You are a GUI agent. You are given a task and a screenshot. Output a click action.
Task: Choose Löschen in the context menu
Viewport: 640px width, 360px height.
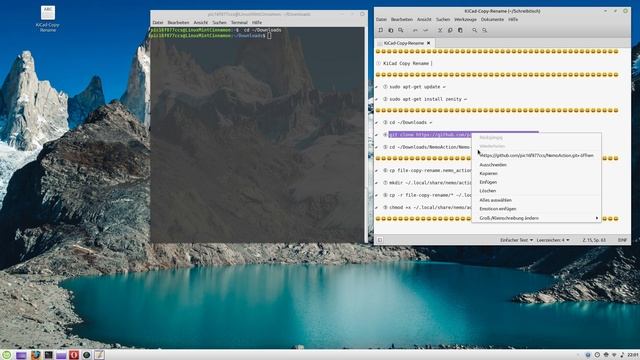coord(536,191)
